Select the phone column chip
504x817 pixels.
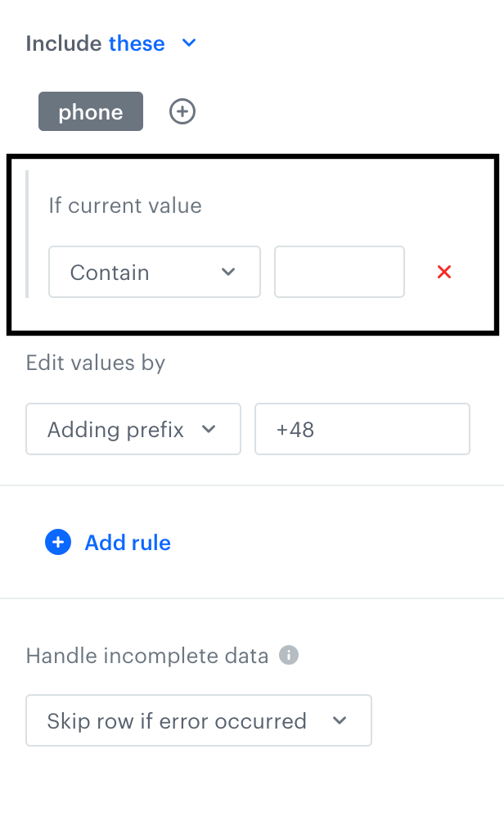[x=90, y=111]
